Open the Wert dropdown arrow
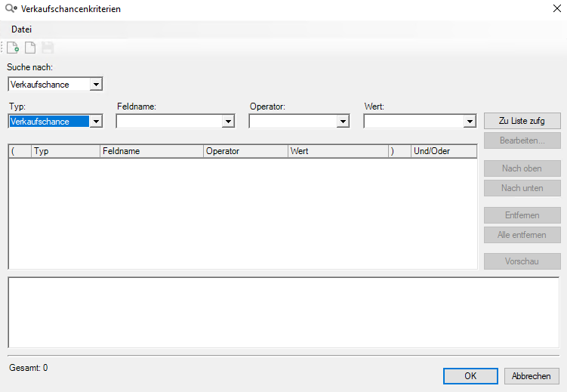Screen dimensions: 567x392 [470, 122]
